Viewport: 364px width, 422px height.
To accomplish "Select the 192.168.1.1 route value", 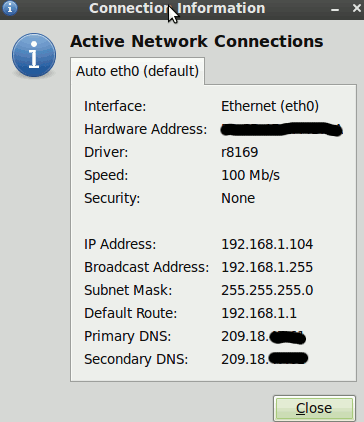I will 259,313.
